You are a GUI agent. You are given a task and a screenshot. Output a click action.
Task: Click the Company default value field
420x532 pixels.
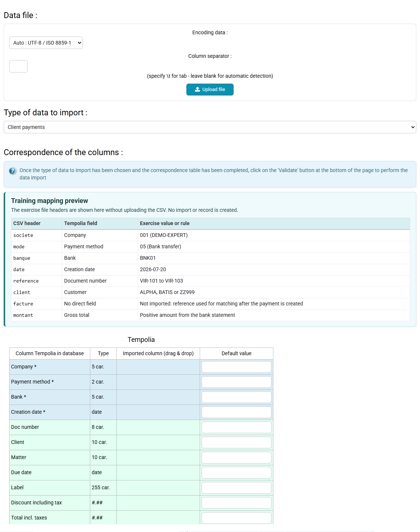(237, 367)
